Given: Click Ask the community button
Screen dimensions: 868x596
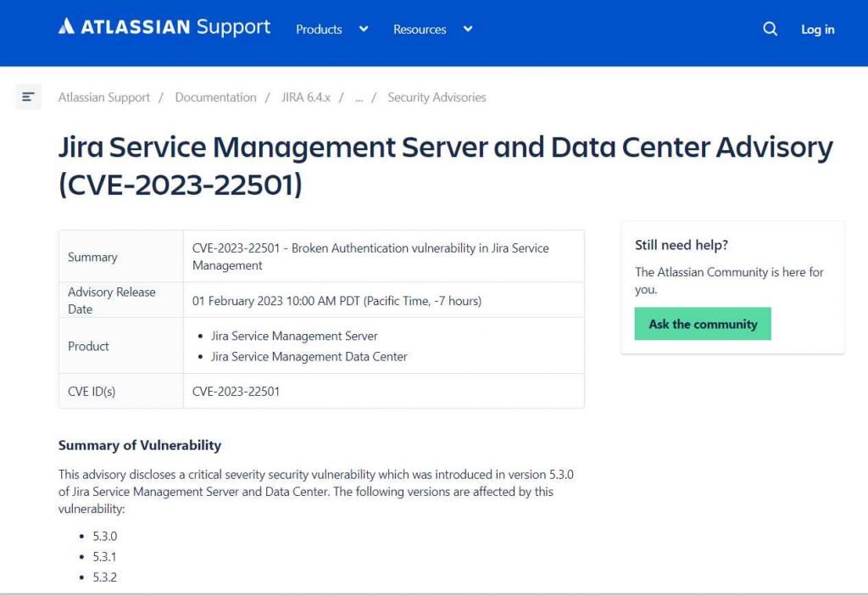Looking at the screenshot, I should coord(703,324).
